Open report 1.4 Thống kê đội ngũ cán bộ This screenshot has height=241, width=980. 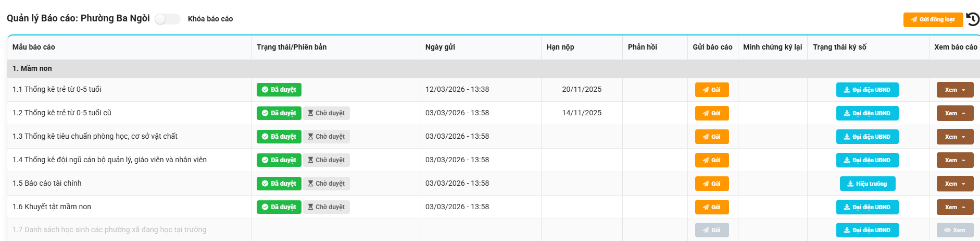pos(109,160)
